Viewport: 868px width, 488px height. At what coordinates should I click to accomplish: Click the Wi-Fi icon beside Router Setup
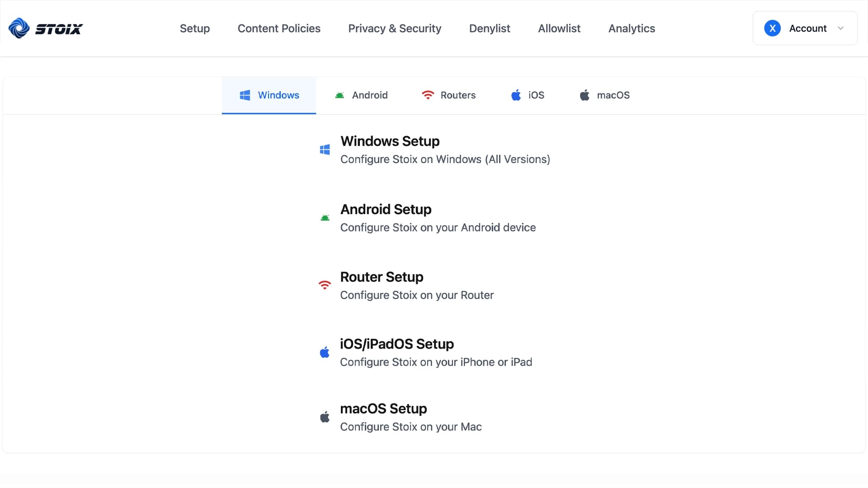point(325,285)
